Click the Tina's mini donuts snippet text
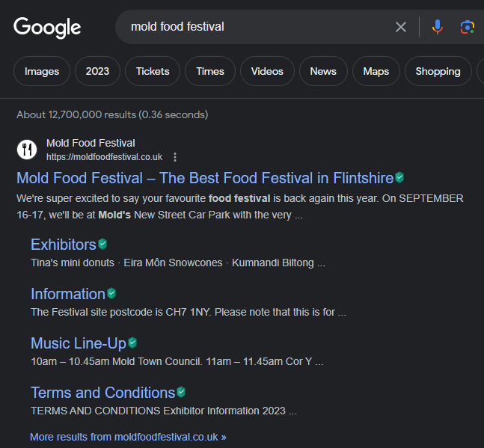The height and width of the screenshot is (448, 484). click(x=178, y=263)
